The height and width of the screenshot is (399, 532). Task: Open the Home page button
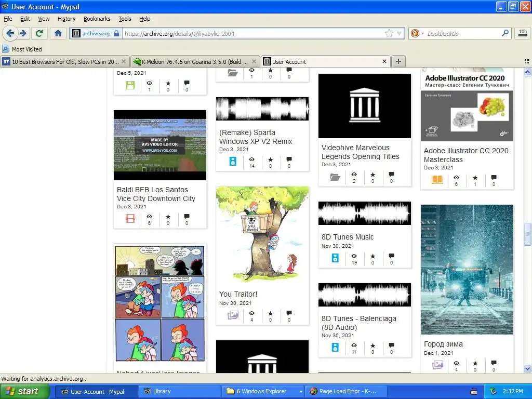pyautogui.click(x=58, y=33)
